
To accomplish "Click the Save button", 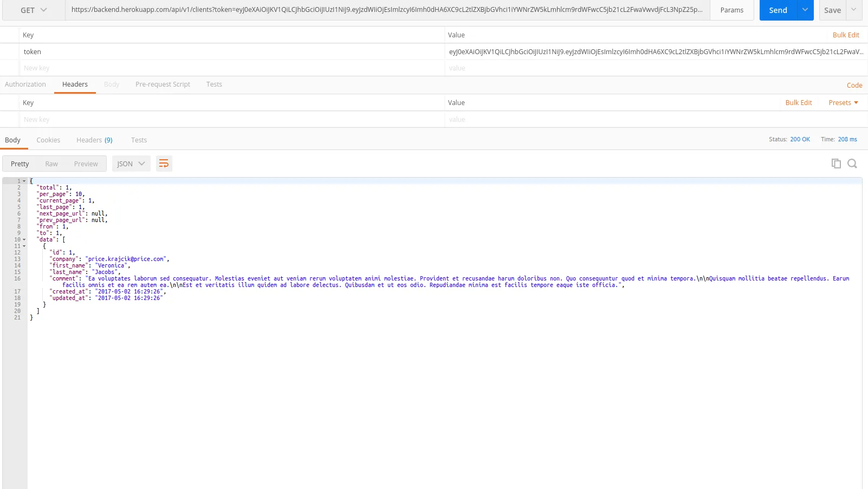I will point(833,10).
